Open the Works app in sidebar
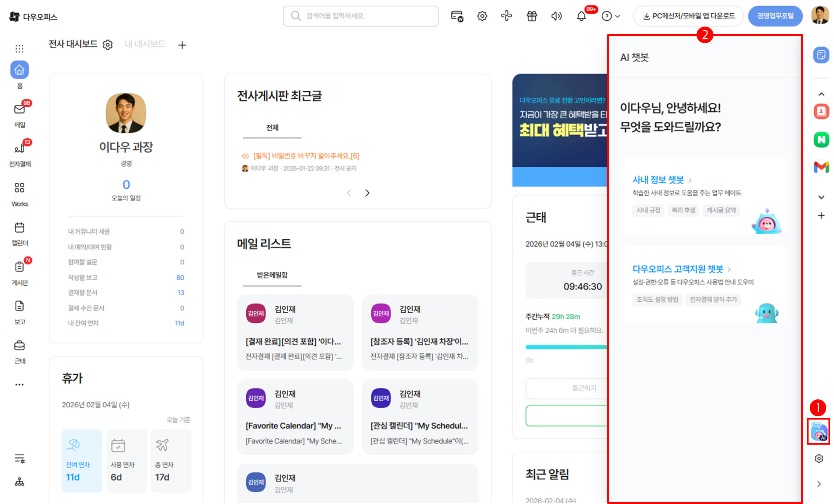Image resolution: width=834 pixels, height=504 pixels. [x=20, y=188]
